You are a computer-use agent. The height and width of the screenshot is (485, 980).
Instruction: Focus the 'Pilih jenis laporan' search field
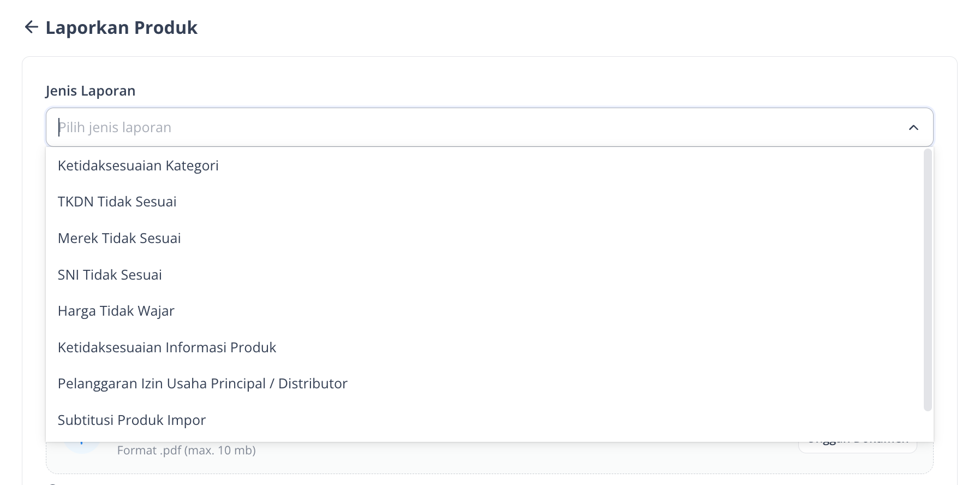point(480,127)
